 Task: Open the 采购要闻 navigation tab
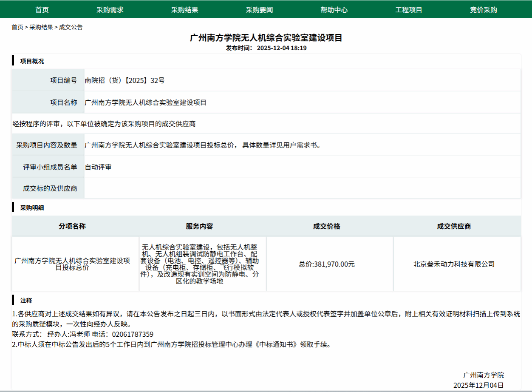pyautogui.click(x=259, y=10)
